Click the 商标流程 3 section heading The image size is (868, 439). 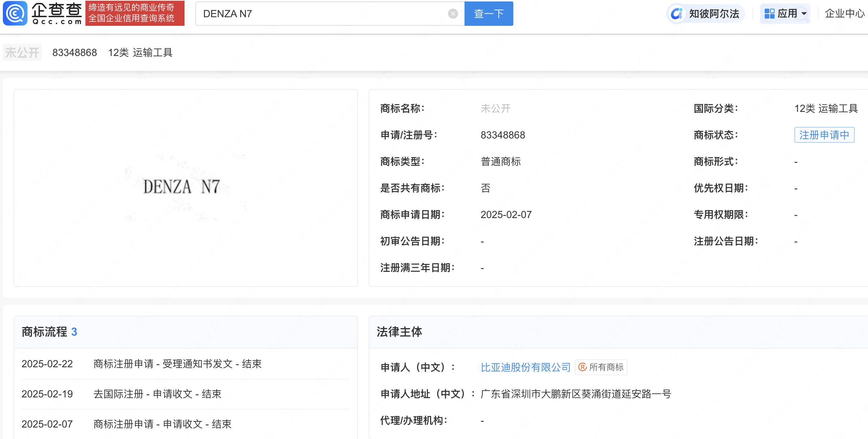(x=49, y=332)
